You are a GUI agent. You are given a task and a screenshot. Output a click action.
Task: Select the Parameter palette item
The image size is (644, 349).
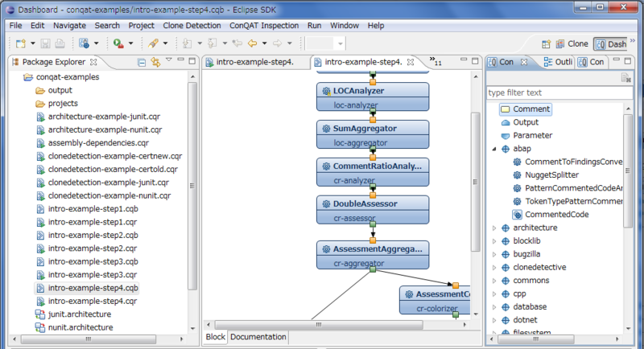pos(527,135)
